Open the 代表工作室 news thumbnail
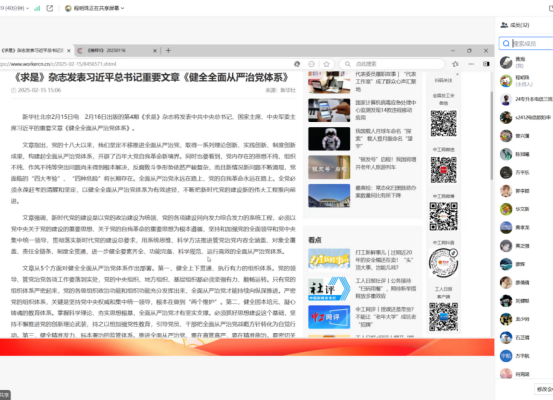553x400 pixels. tap(329, 82)
